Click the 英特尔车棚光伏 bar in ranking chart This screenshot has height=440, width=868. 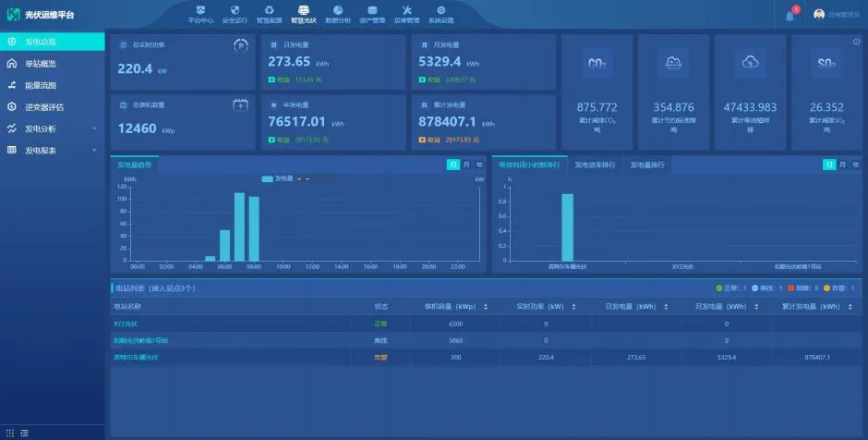pyautogui.click(x=567, y=227)
